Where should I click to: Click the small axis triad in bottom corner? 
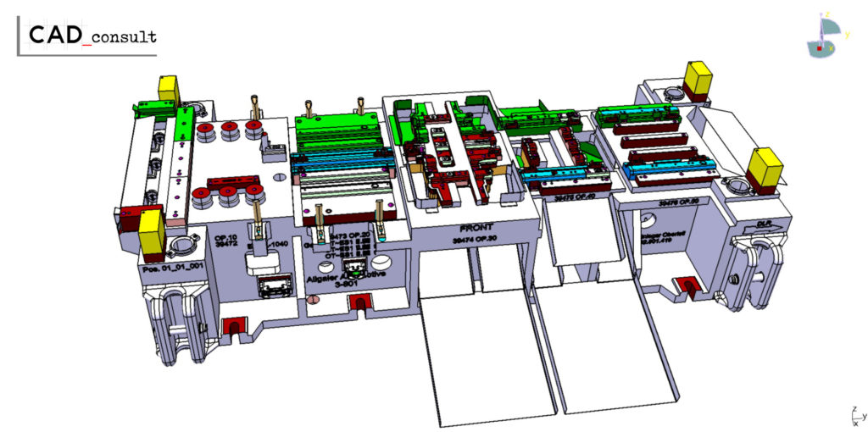coord(857,416)
